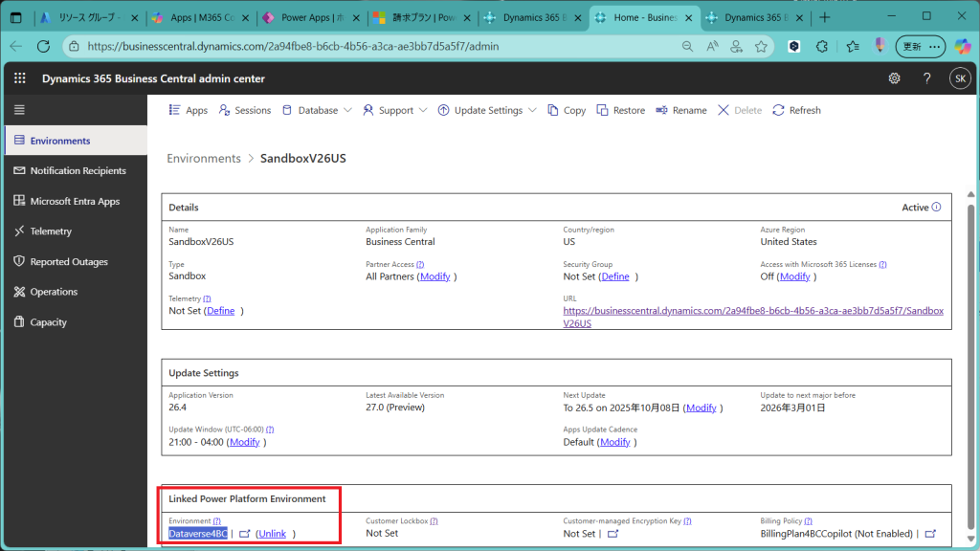Open the Dataverse4BC environment external link icon
The height and width of the screenshot is (551, 980).
244,534
